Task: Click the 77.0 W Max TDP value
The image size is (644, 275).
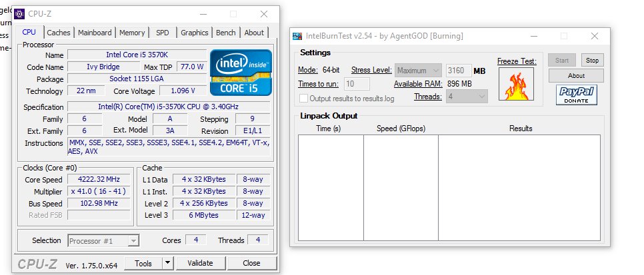Action: tap(192, 67)
